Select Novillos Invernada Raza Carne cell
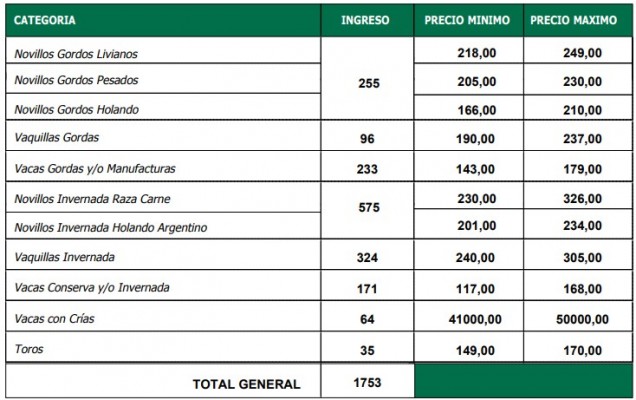Screen dimensions: 636x400 coord(163,197)
